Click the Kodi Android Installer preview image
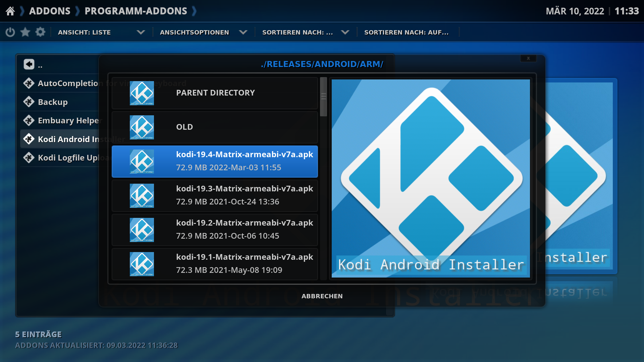 click(x=431, y=178)
